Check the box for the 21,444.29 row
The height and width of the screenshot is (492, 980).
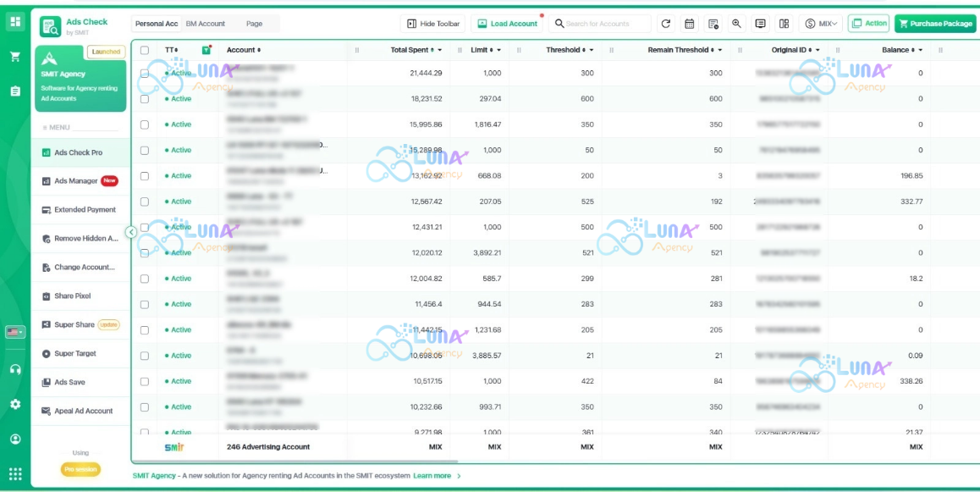145,73
